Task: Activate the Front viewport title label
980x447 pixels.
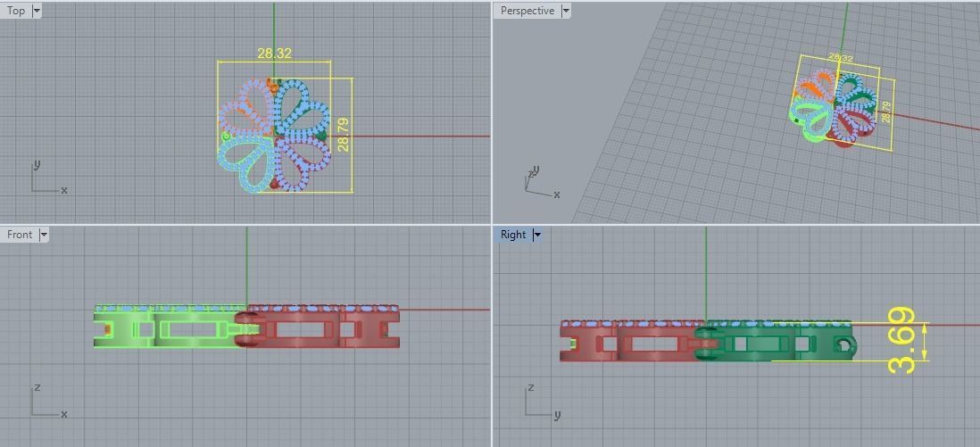Action: 20,235
